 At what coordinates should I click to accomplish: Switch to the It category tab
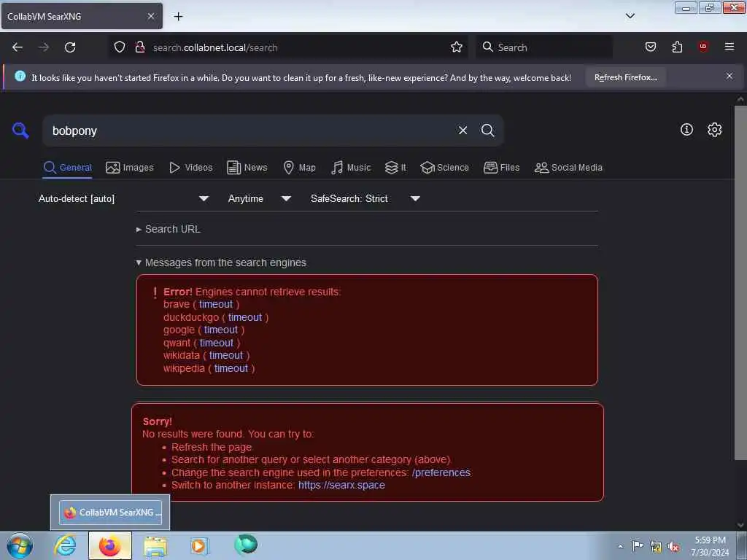tap(395, 168)
